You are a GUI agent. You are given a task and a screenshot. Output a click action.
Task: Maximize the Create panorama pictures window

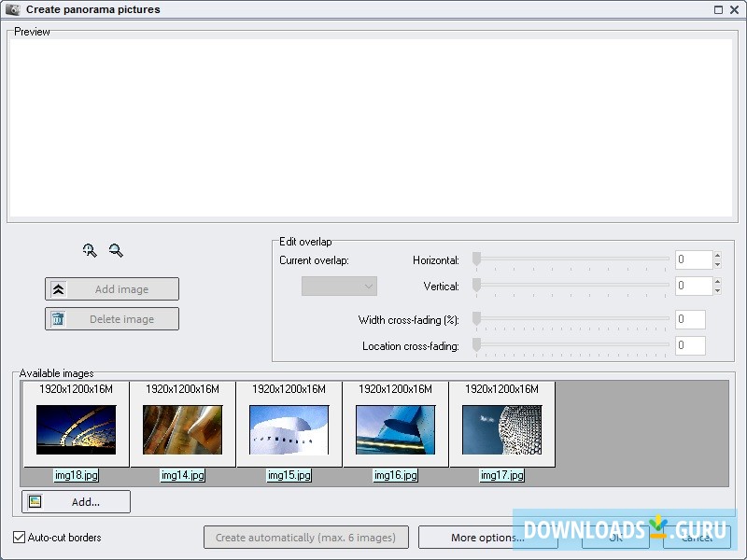pyautogui.click(x=718, y=9)
